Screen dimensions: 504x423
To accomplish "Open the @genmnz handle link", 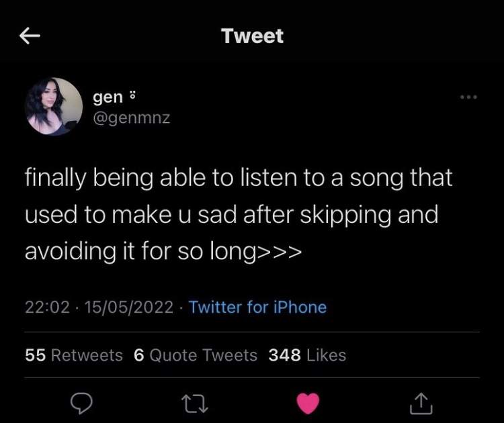I will click(x=131, y=117).
